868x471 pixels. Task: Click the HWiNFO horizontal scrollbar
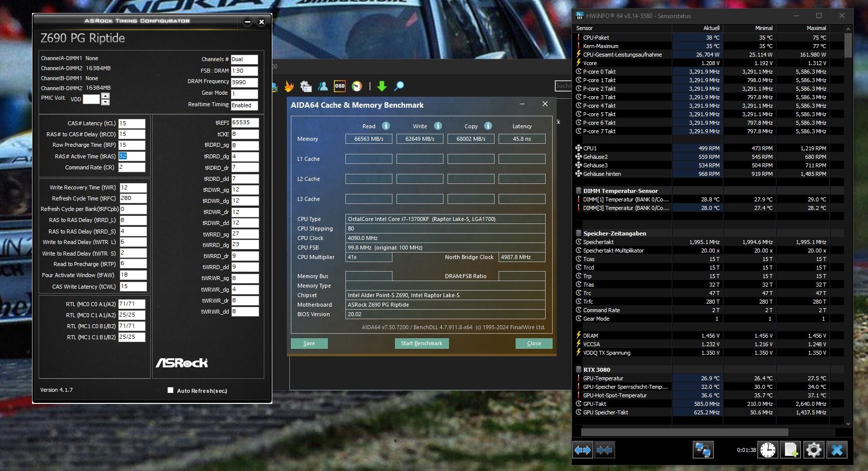[685, 432]
